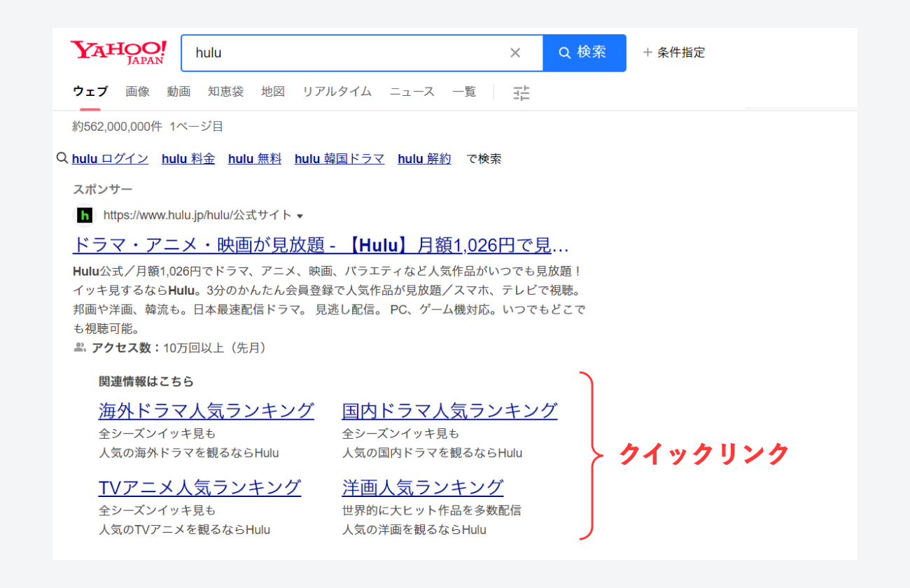The image size is (910, 588).
Task: Open the 国内ドラマ人気ランキング quick link
Action: [450, 410]
